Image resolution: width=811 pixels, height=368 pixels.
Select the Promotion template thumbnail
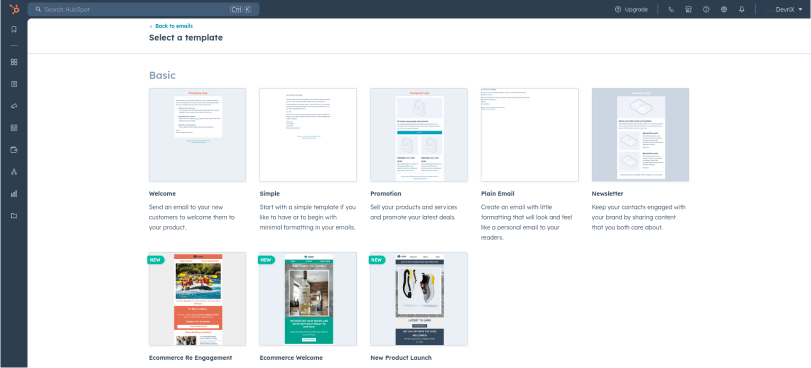coord(418,135)
